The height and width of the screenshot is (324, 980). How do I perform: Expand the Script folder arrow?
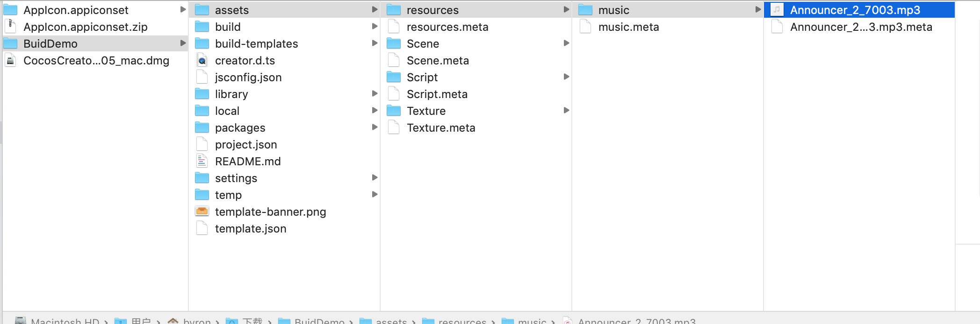[x=566, y=77]
